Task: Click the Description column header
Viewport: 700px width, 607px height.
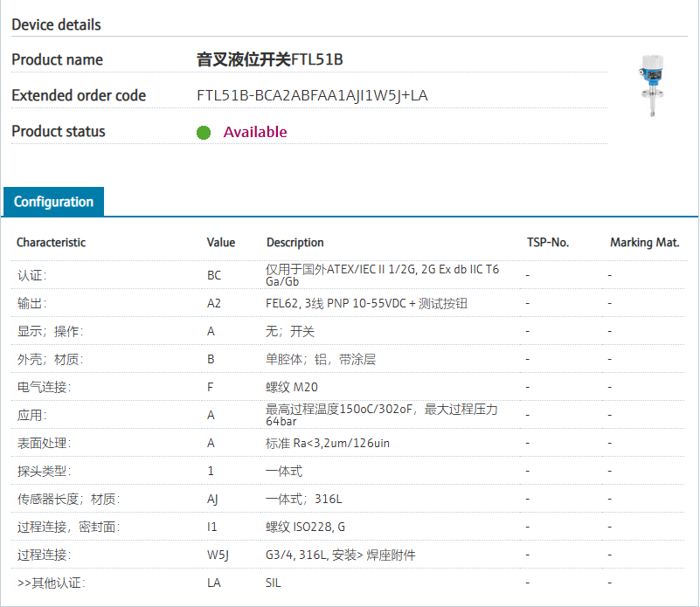Action: coord(295,243)
